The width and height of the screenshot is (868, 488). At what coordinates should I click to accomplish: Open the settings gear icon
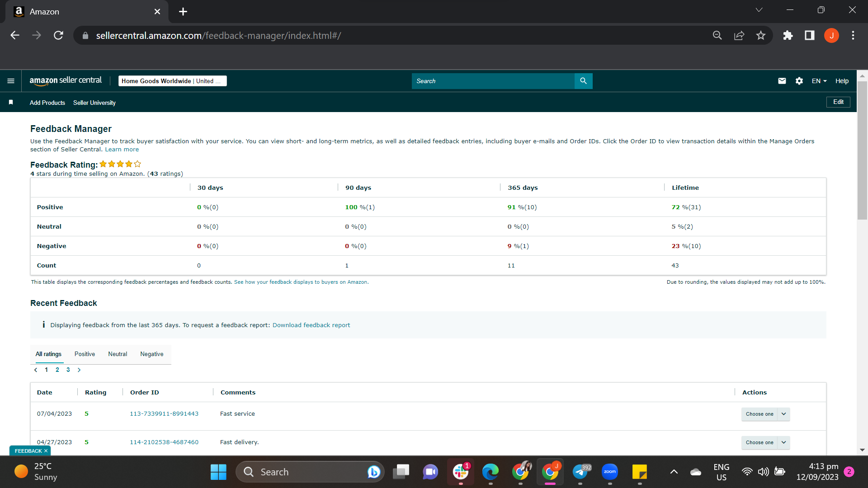(x=799, y=81)
